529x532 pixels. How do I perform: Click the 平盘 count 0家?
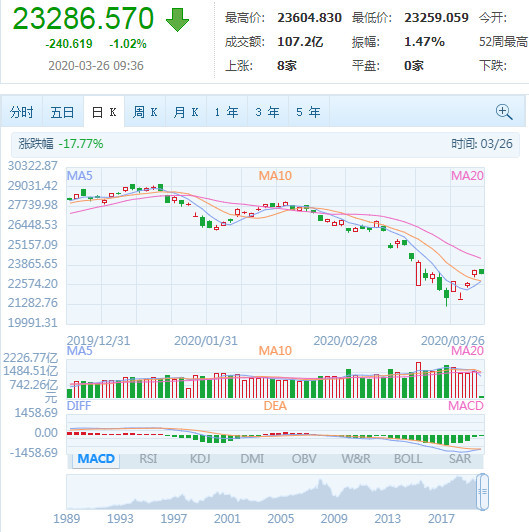pyautogui.click(x=414, y=65)
